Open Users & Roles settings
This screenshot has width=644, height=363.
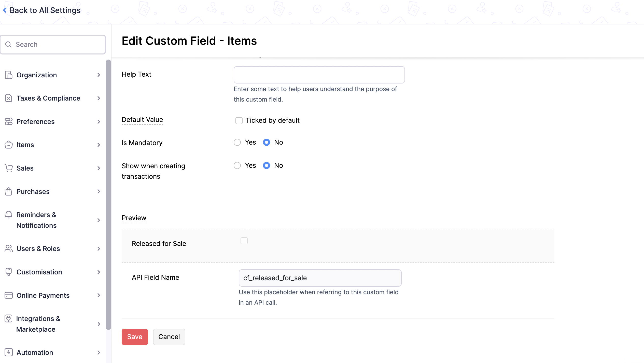pyautogui.click(x=53, y=249)
